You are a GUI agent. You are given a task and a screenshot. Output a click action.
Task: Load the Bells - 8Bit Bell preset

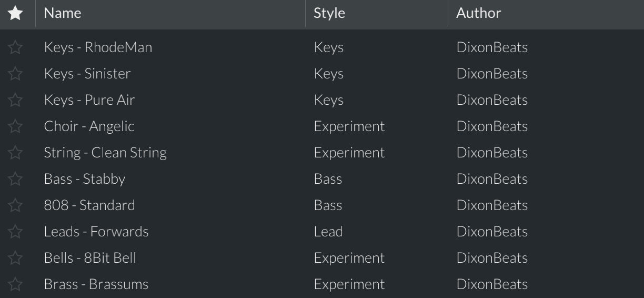(90, 258)
